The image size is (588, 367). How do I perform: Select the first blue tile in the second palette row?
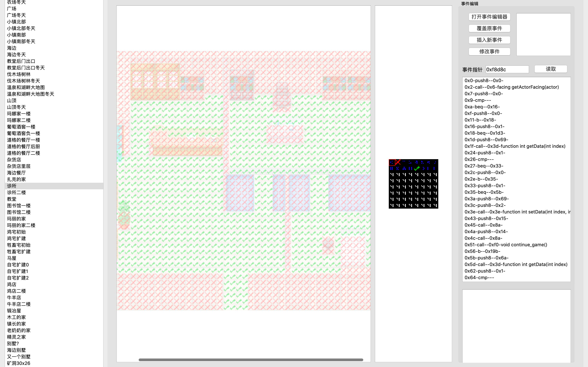[x=392, y=168]
